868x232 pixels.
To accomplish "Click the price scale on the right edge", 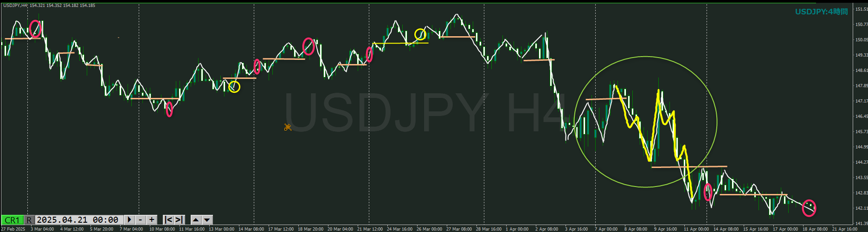I will point(861,116).
